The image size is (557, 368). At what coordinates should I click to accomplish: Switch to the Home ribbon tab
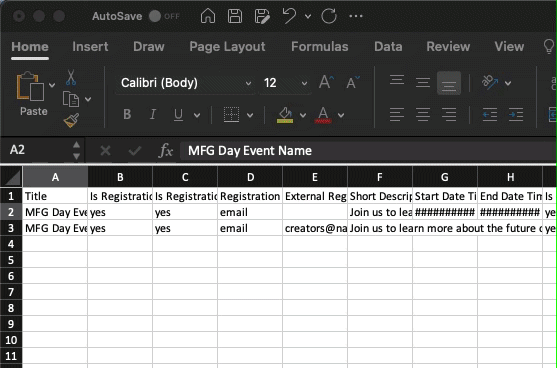(30, 47)
